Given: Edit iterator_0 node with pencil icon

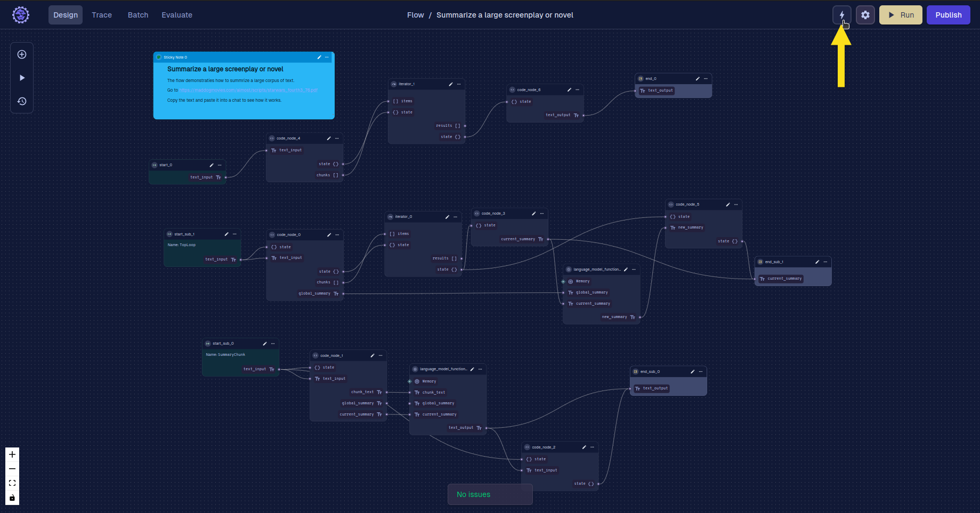Looking at the screenshot, I should [x=447, y=217].
